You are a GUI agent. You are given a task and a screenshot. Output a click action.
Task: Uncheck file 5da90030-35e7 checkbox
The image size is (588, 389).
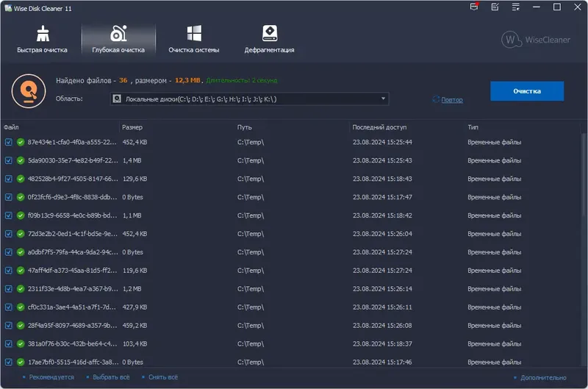point(9,160)
